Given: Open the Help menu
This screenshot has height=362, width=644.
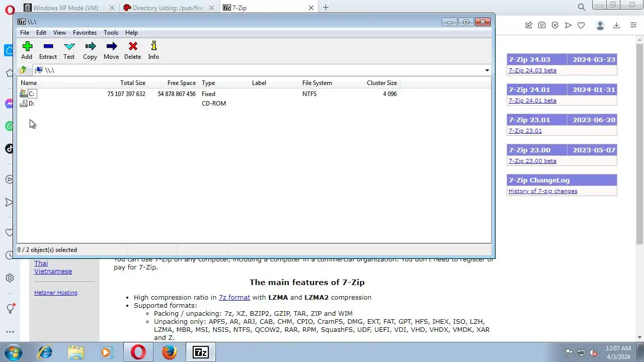Looking at the screenshot, I should click(131, 33).
